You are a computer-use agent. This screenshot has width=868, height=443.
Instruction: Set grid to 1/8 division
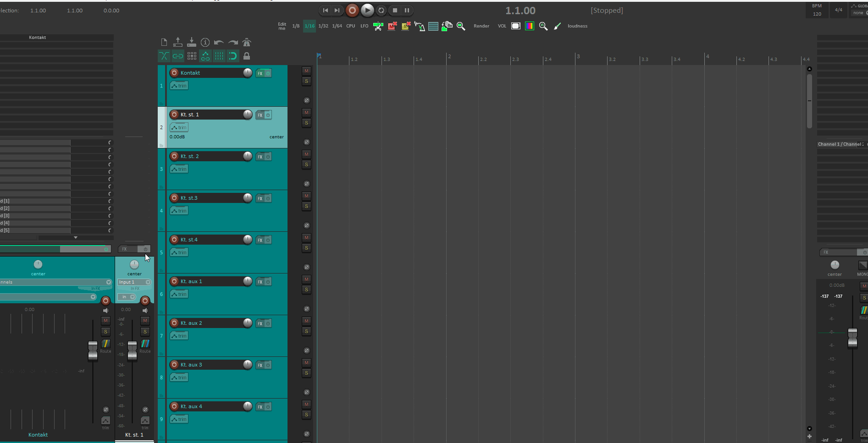tap(296, 26)
